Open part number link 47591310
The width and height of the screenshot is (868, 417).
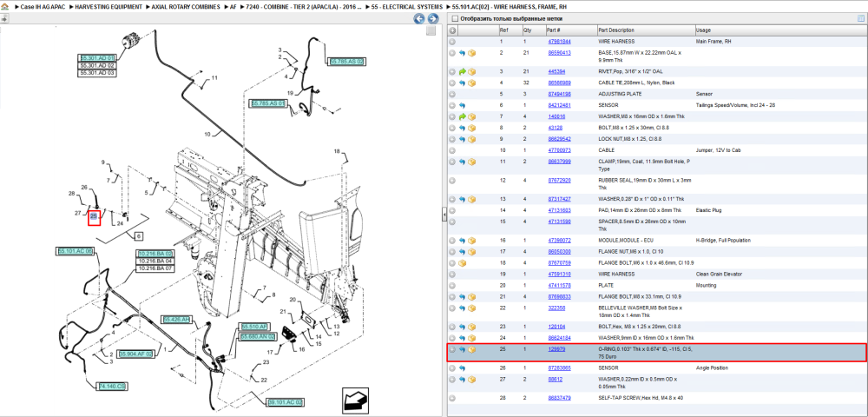(x=559, y=275)
